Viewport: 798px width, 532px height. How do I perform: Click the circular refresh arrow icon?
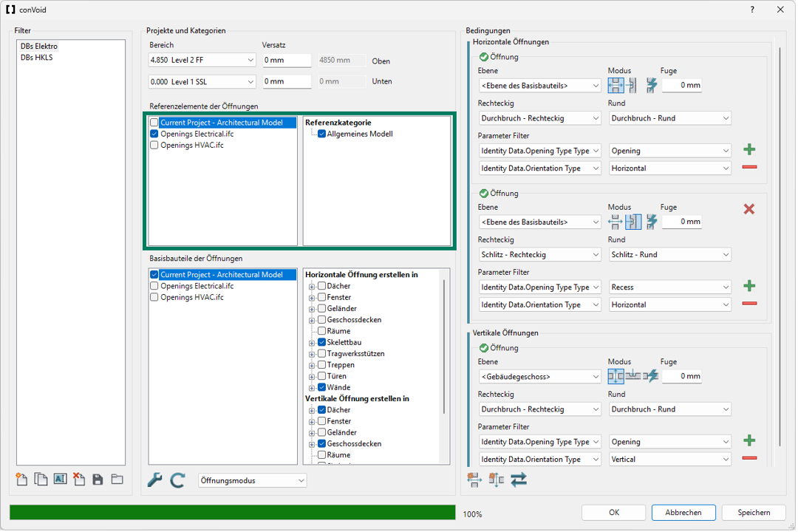[177, 480]
